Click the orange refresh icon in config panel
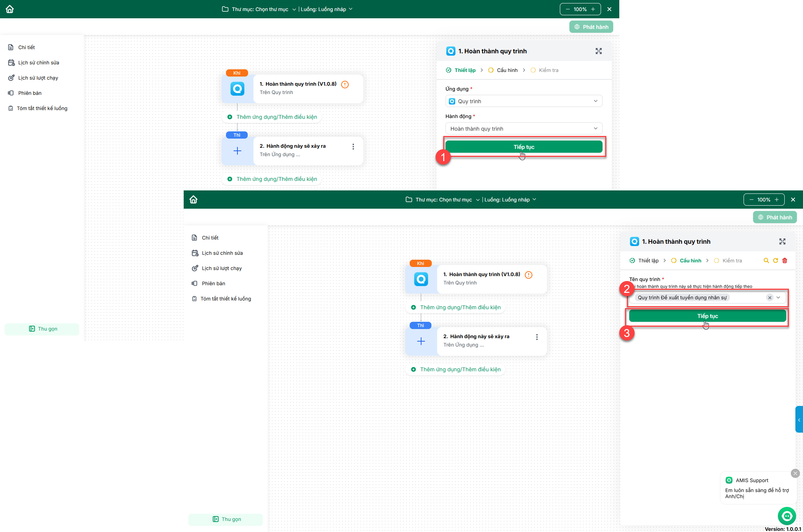Image resolution: width=803 pixels, height=532 pixels. pos(776,260)
